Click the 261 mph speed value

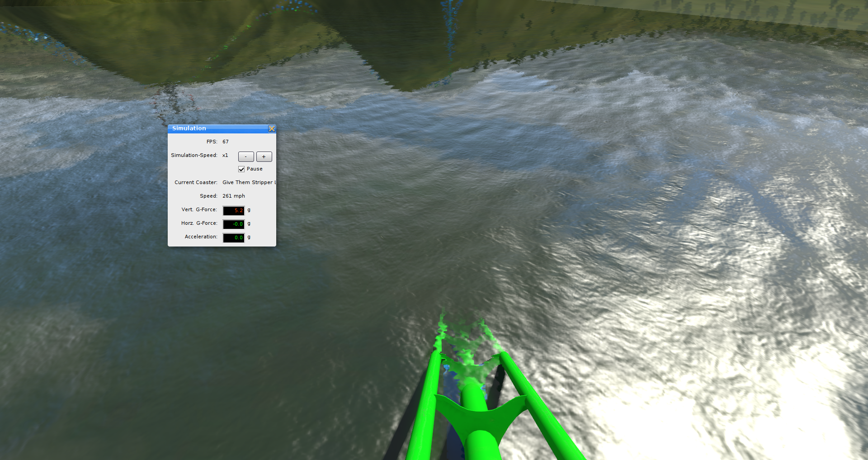point(234,196)
